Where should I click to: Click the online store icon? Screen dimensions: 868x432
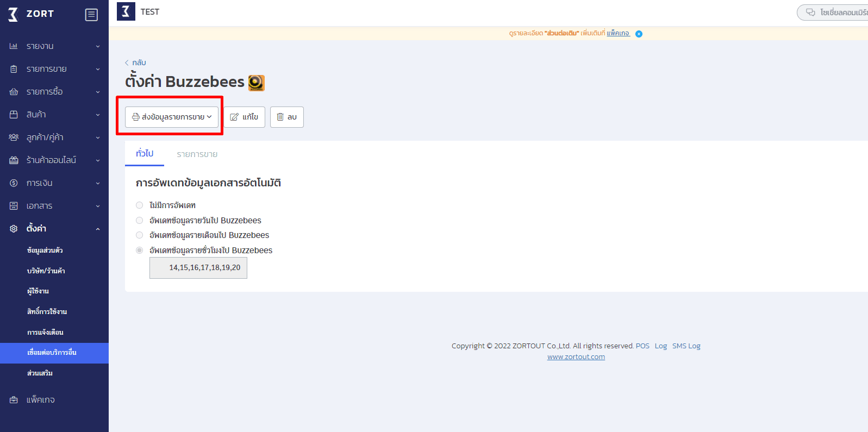coord(14,160)
